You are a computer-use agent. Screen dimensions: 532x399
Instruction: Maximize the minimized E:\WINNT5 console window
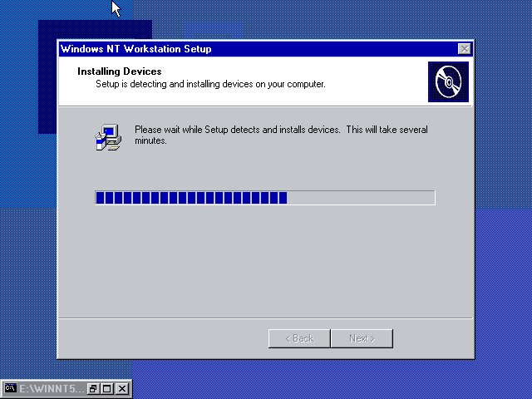(x=107, y=388)
